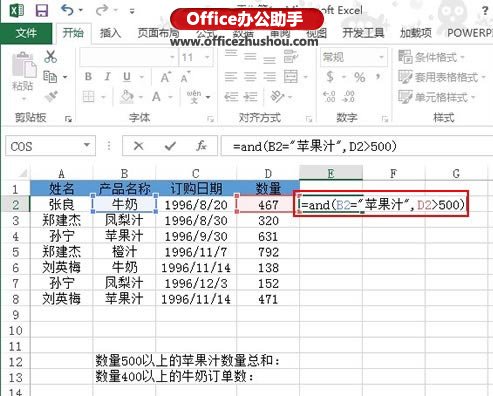Click the Top Align icon
The height and width of the screenshot is (396, 493).
click(231, 55)
